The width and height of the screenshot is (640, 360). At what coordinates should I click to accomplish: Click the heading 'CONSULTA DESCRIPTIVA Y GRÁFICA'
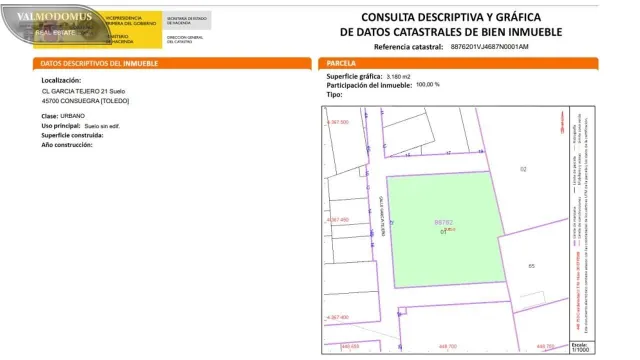[451, 17]
